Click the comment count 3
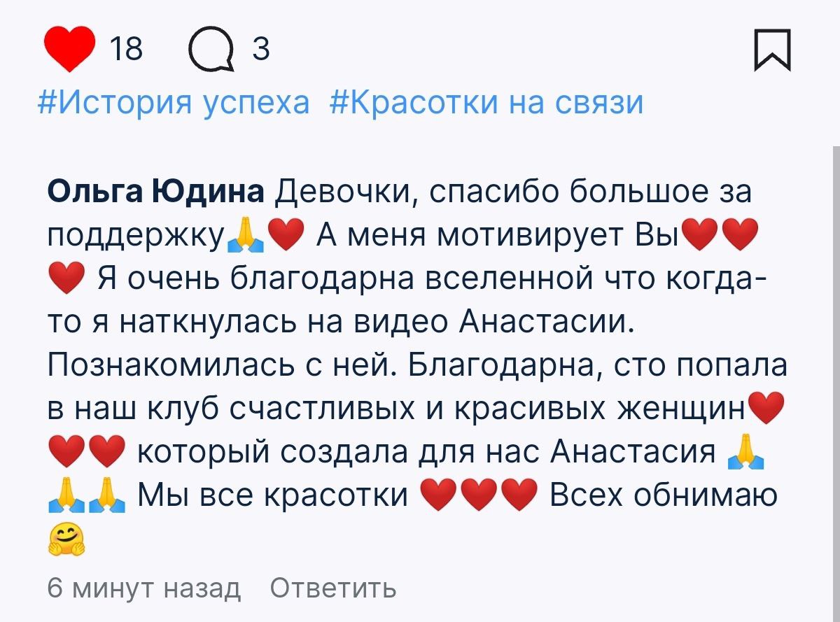This screenshot has width=840, height=622. point(260,50)
